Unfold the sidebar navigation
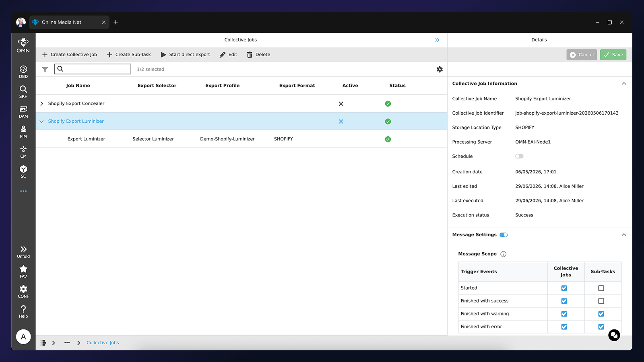644x362 pixels. (x=23, y=252)
